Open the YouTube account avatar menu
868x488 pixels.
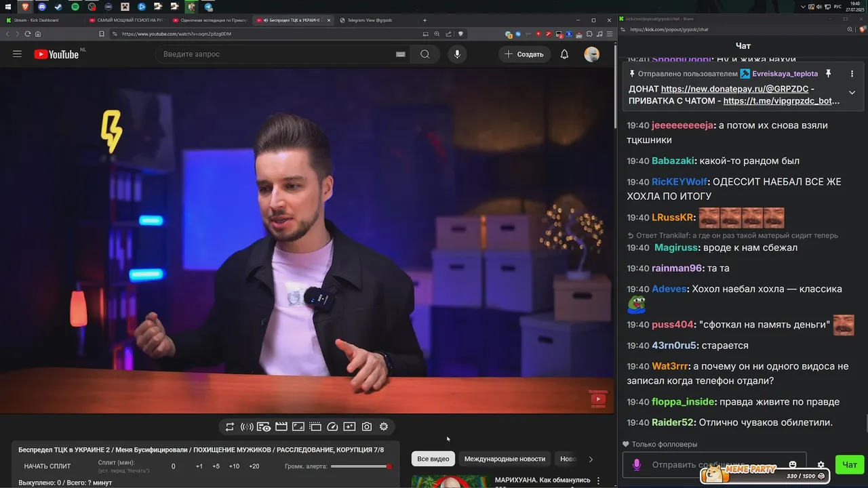coord(591,54)
